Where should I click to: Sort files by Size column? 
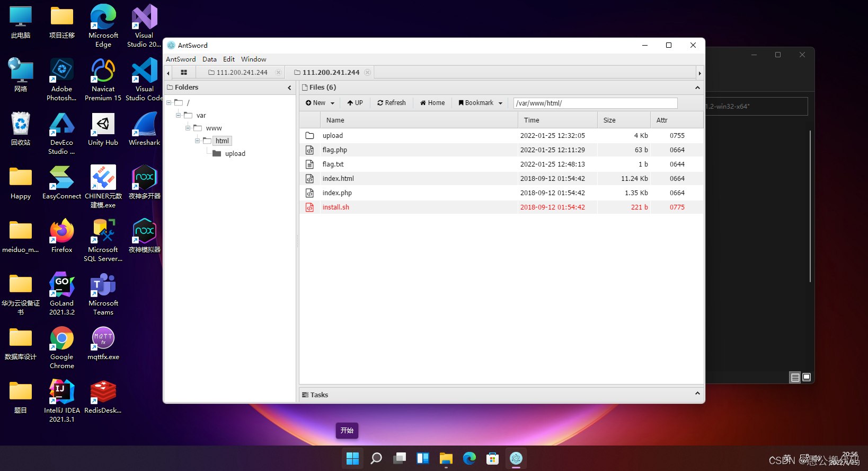click(x=624, y=120)
